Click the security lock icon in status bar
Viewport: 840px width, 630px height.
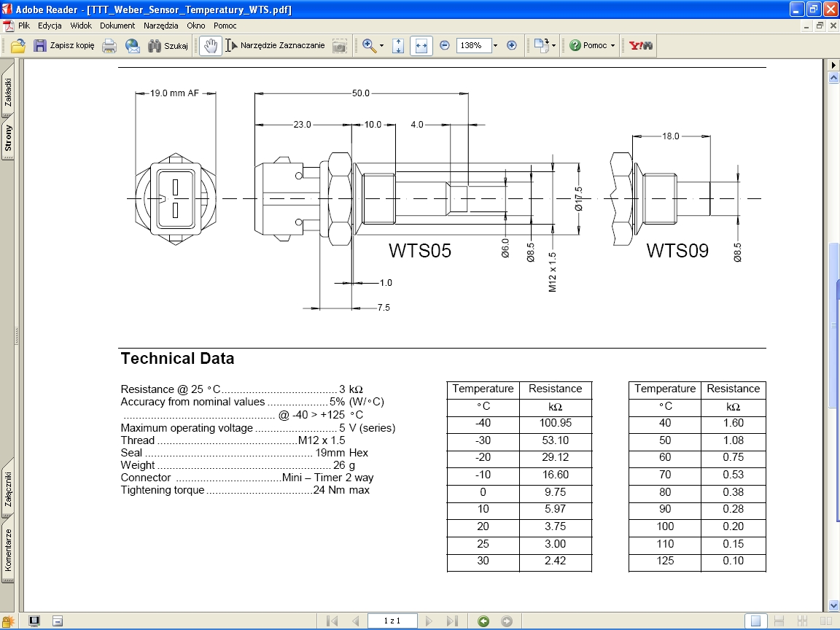click(7, 621)
